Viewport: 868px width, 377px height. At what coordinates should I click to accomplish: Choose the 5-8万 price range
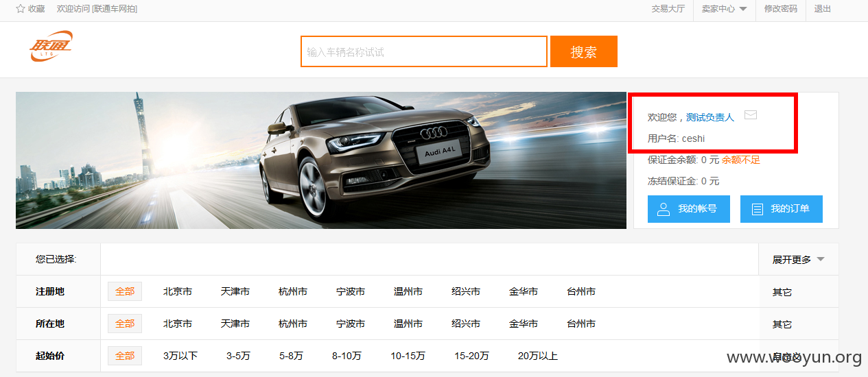coord(291,356)
